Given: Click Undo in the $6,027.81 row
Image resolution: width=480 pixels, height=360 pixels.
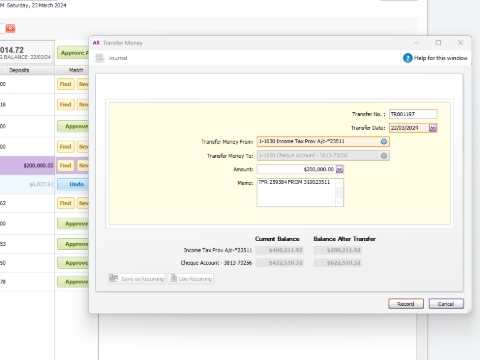Looking at the screenshot, I should pos(73,184).
